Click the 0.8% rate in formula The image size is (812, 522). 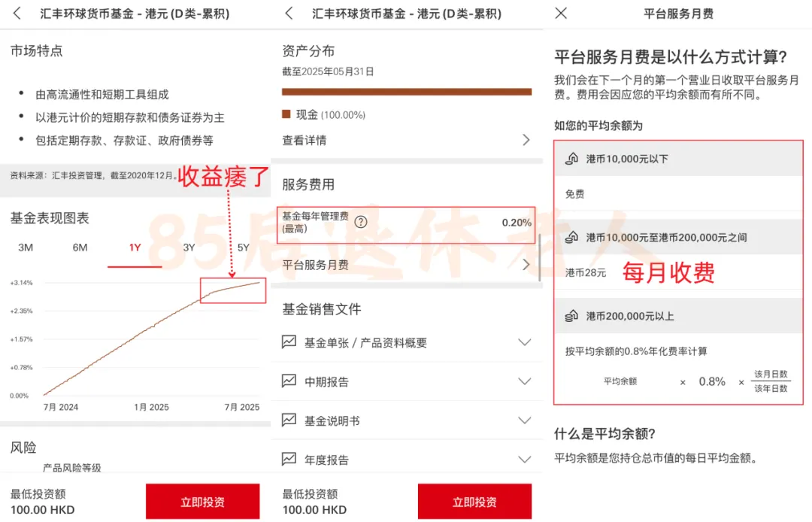(x=711, y=381)
